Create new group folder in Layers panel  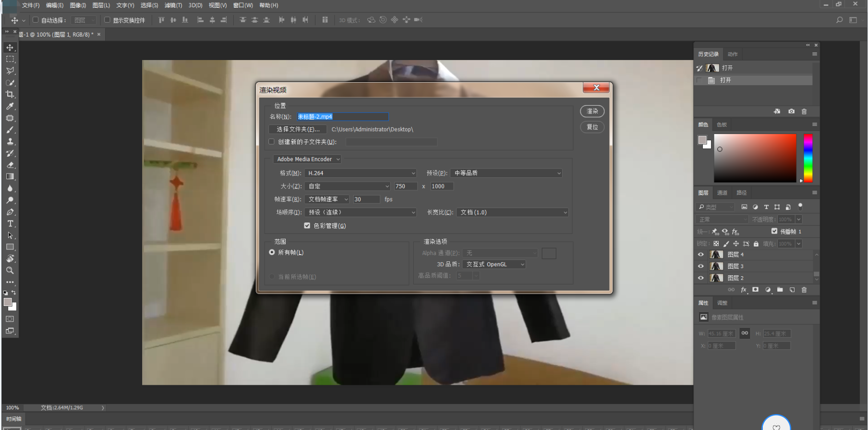point(780,290)
